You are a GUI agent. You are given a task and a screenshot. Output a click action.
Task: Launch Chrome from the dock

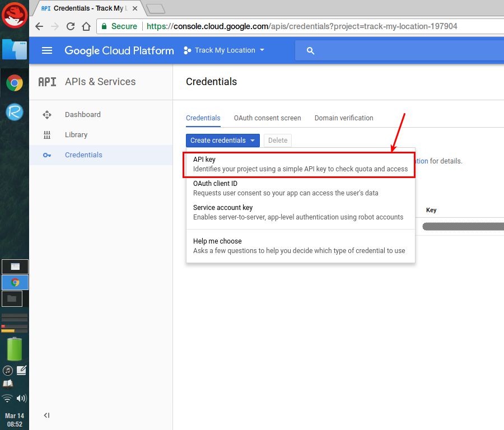[15, 83]
